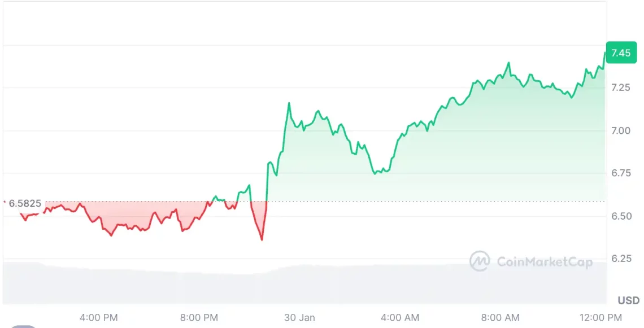
Task: Click the 7.25 price axis label
Action: [x=620, y=88]
